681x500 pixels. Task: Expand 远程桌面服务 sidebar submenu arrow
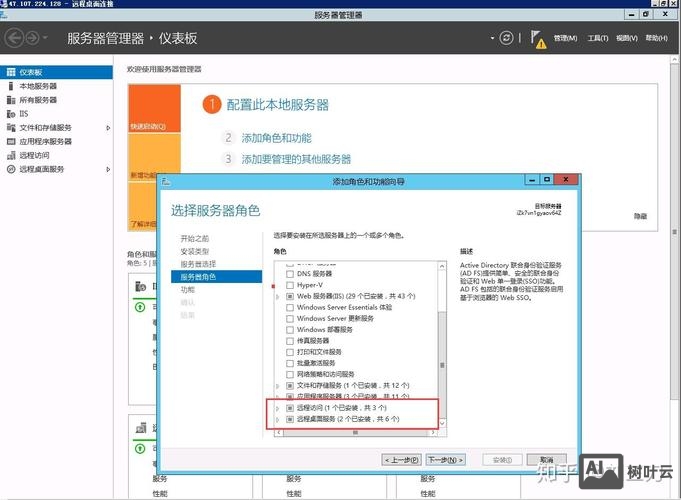coord(108,169)
